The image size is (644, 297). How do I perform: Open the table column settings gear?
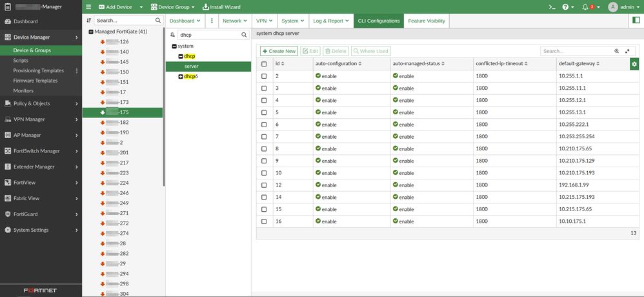pyautogui.click(x=634, y=64)
